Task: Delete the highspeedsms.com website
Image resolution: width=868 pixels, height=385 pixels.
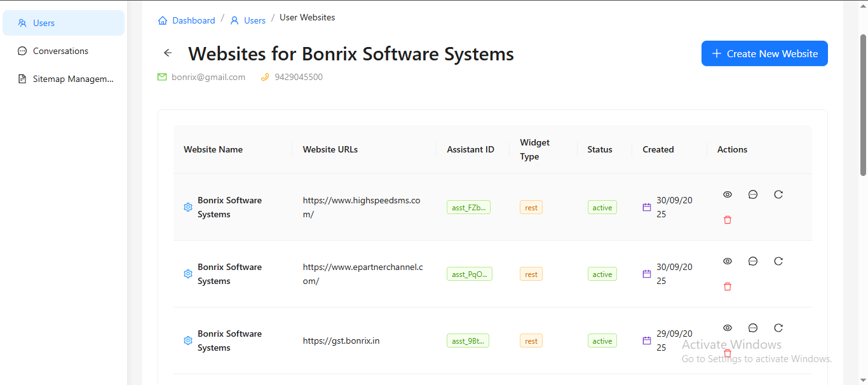Action: pos(727,219)
